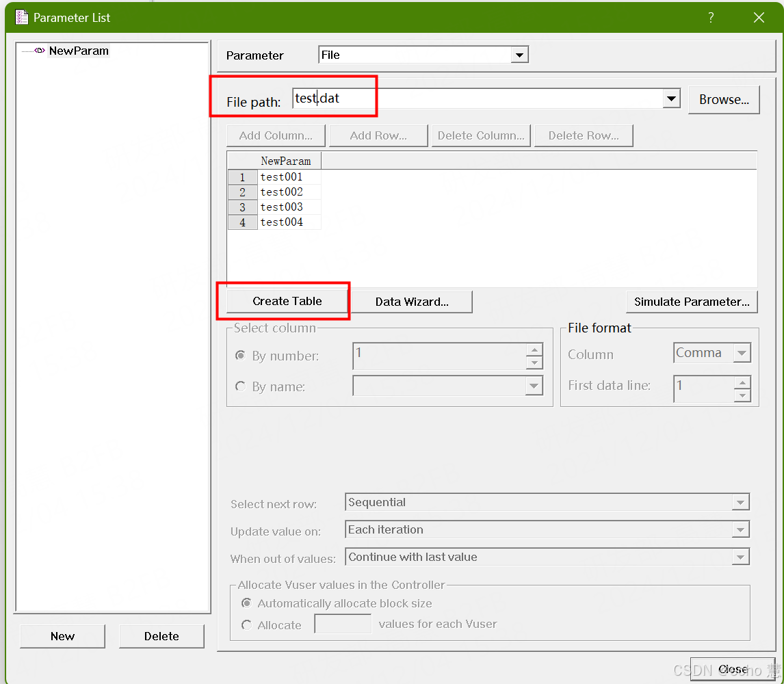
Task: Click into the File path field
Action: tap(478, 98)
